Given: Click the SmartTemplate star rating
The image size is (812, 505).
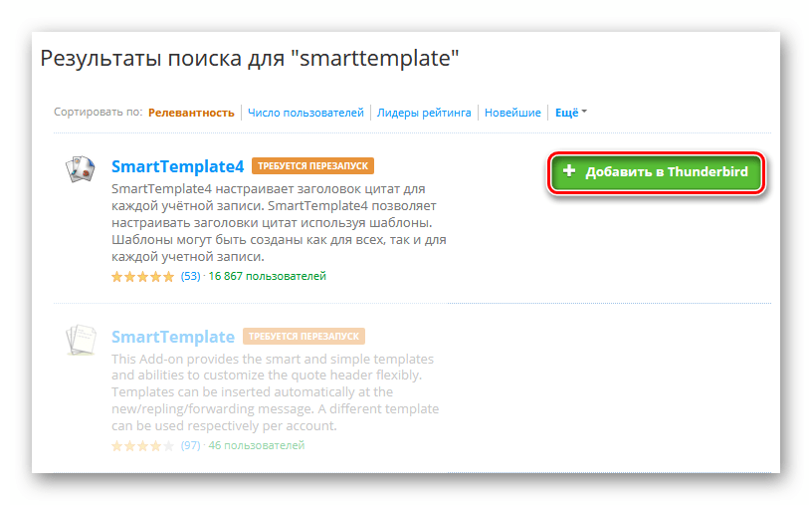Looking at the screenshot, I should click(143, 445).
